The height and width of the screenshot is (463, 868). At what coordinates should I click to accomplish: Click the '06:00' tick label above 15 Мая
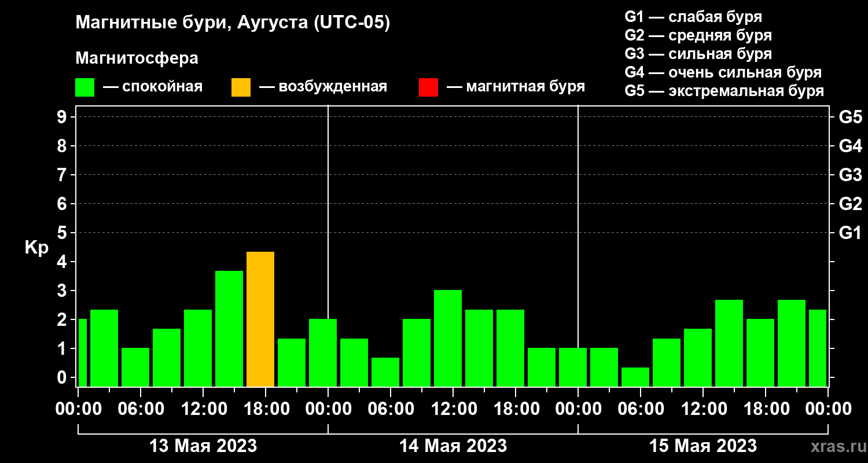(x=641, y=409)
